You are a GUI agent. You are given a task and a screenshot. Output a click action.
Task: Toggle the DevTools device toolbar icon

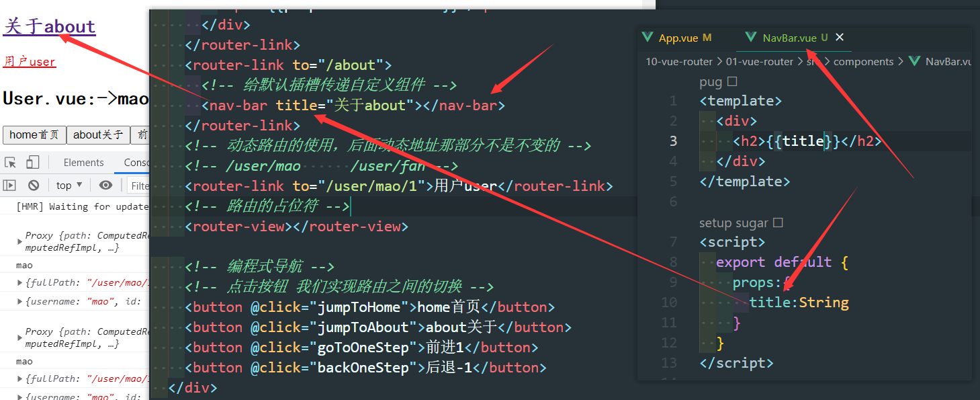coord(32,163)
